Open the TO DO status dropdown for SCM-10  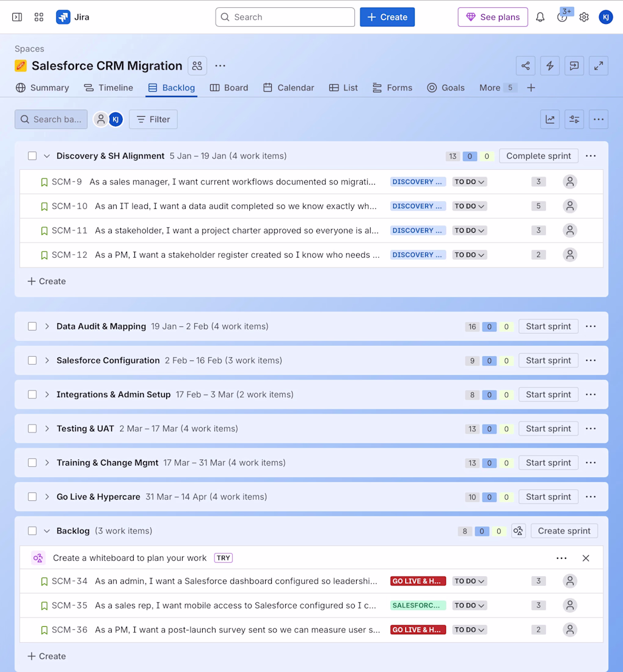click(470, 206)
